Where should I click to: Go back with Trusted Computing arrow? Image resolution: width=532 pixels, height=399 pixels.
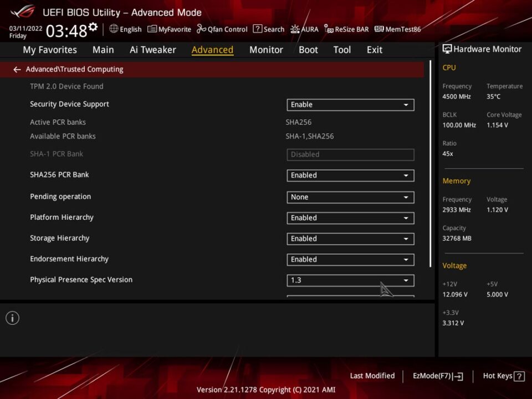(17, 70)
